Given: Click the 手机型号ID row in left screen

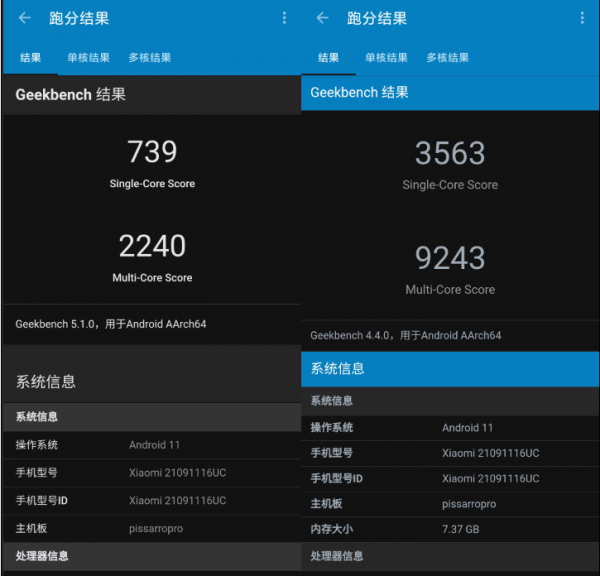Looking at the screenshot, I should [152, 501].
